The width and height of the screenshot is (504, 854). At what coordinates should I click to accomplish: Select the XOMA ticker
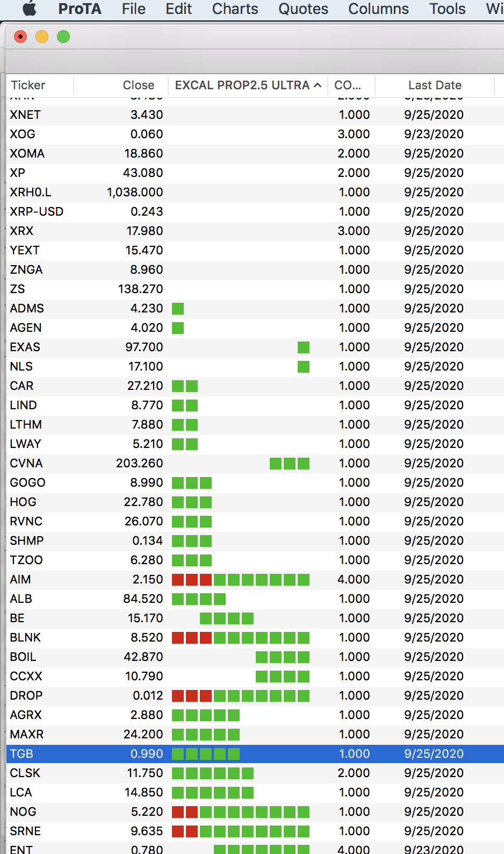click(27, 153)
